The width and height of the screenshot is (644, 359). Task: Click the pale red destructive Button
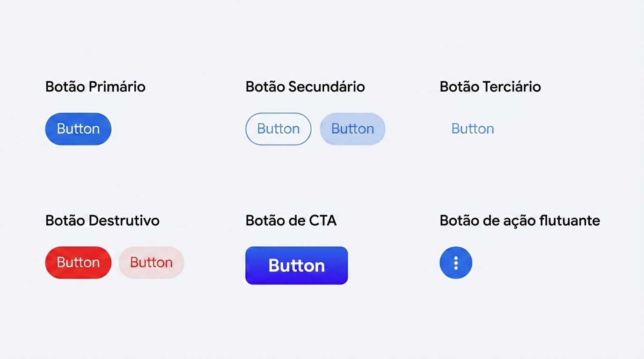pos(151,263)
